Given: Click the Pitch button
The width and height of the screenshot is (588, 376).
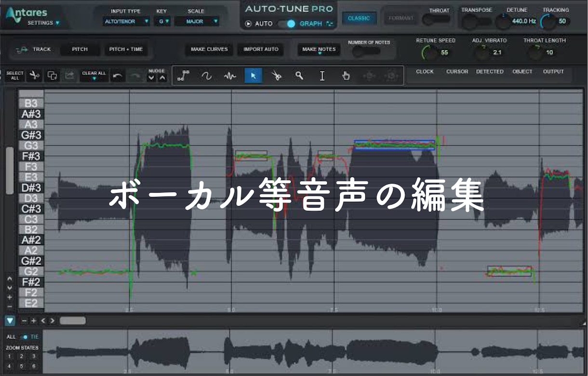Looking at the screenshot, I should click(x=80, y=49).
